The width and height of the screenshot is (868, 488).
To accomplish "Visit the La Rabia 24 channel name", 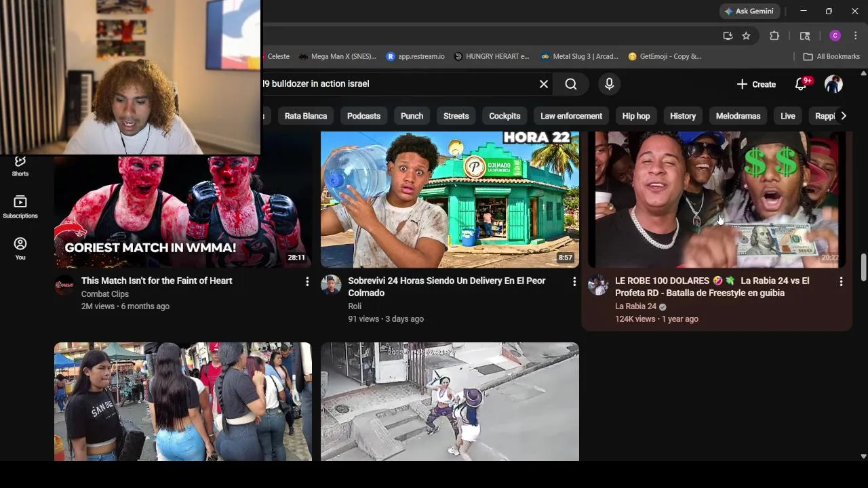I will (x=635, y=306).
